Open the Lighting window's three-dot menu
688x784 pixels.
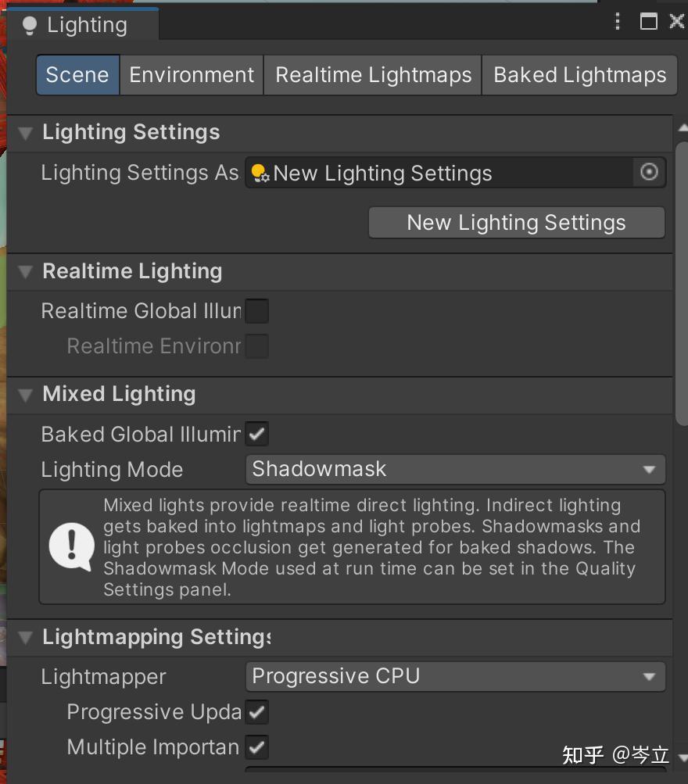click(617, 21)
